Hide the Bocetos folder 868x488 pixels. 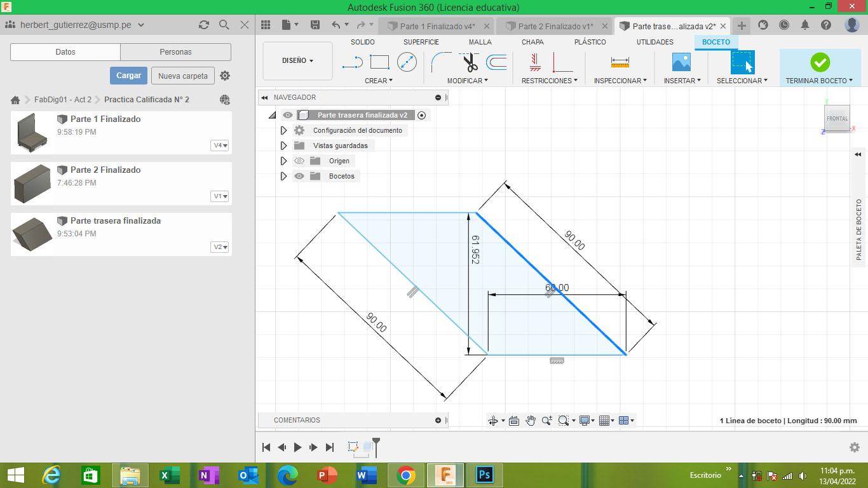(x=299, y=176)
